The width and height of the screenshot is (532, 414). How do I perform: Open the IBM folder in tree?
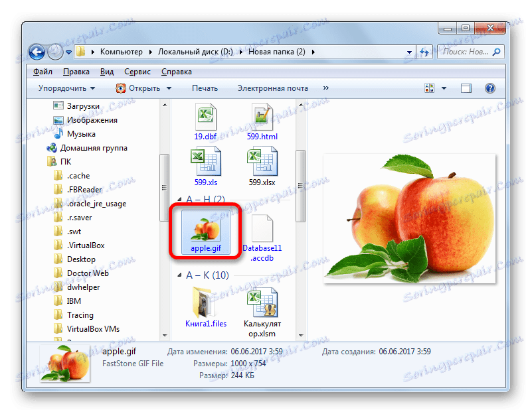tap(74, 301)
